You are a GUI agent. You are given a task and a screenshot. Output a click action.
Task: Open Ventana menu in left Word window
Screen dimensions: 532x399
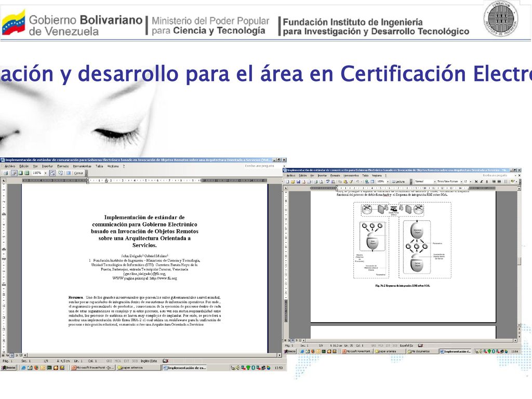click(113, 166)
